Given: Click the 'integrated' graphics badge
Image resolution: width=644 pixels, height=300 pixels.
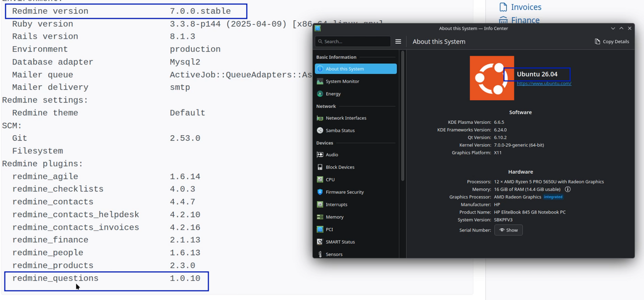Looking at the screenshot, I should click(x=553, y=197).
